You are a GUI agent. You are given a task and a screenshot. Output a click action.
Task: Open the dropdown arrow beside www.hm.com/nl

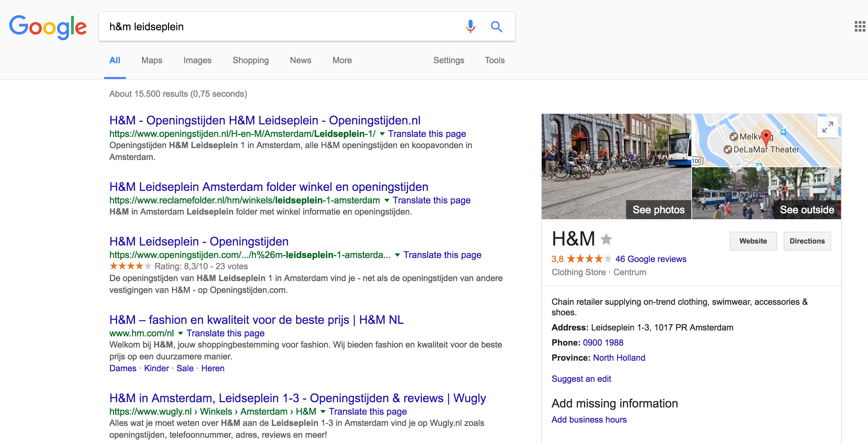point(181,333)
